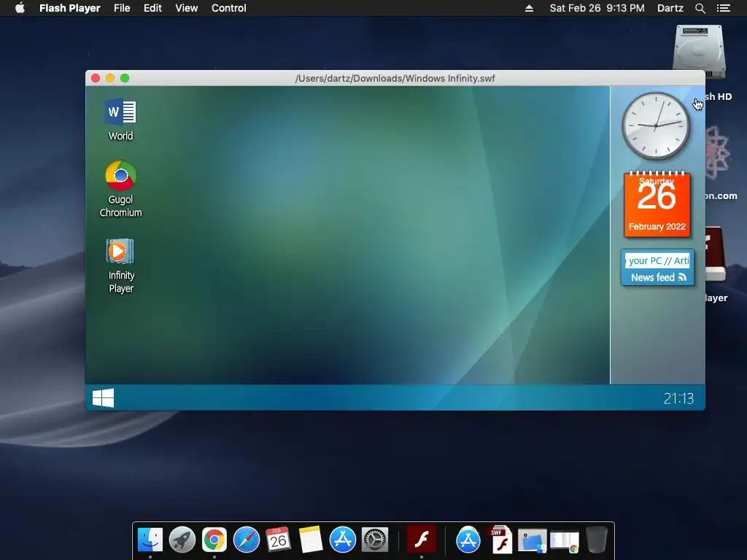This screenshot has width=747, height=560.
Task: Click the Windows start logo button
Action: 104,397
